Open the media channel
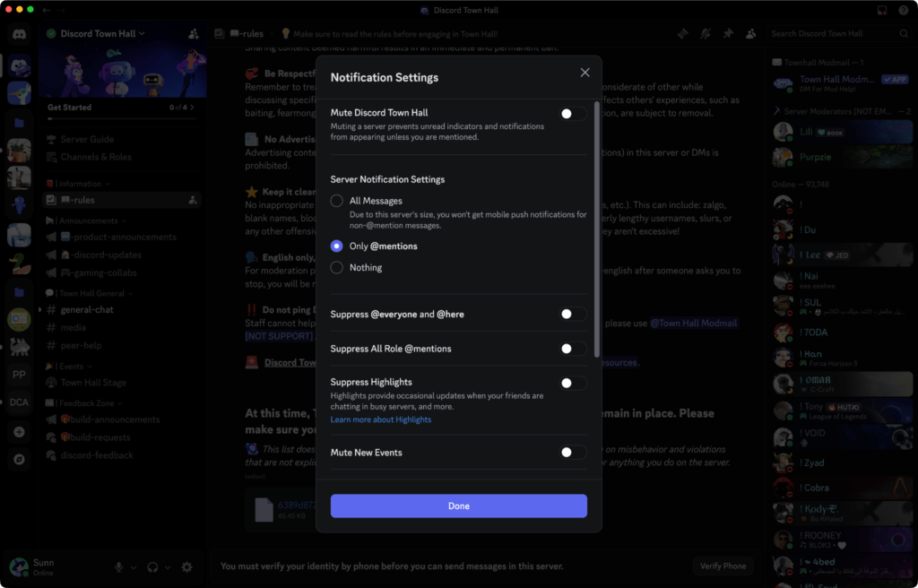Screen dimensions: 918x588 122,328
